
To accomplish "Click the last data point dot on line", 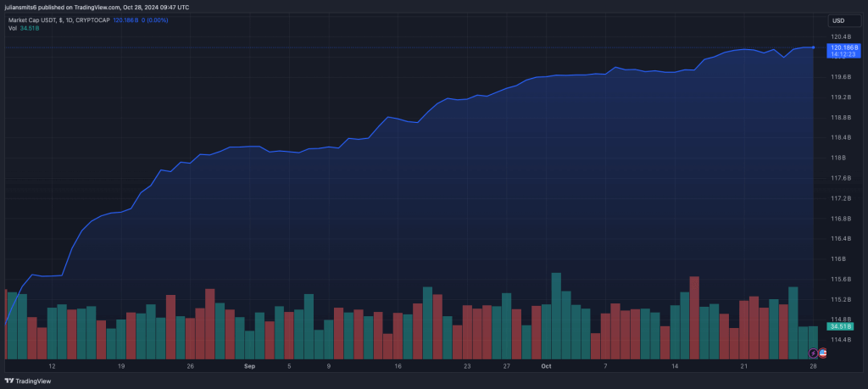I will pyautogui.click(x=813, y=47).
